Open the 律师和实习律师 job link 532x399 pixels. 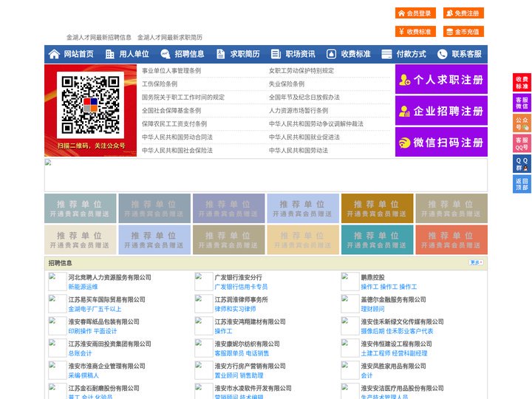click(235, 309)
